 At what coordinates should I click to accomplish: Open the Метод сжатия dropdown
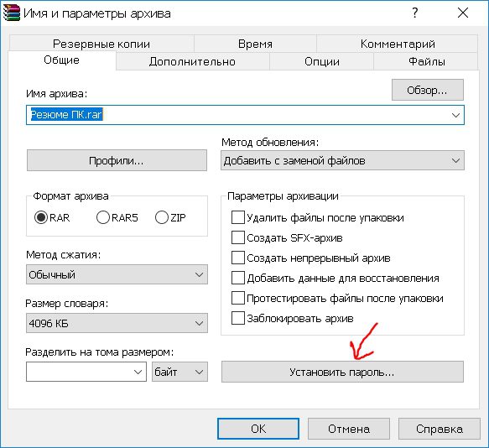pos(117,274)
